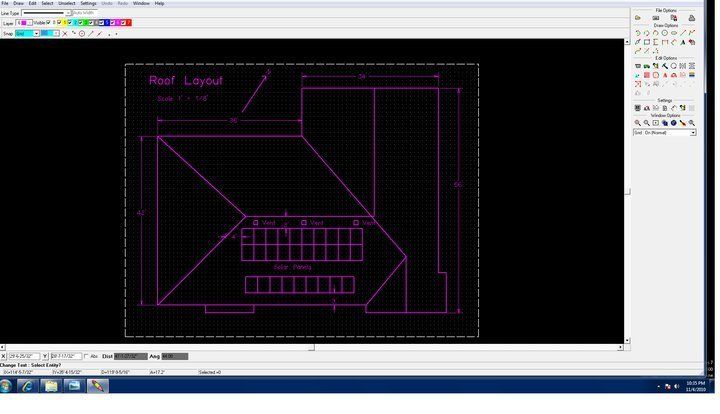Click the zoom out magnifier in Window Options
This screenshot has height=414, width=720.
(x=647, y=123)
